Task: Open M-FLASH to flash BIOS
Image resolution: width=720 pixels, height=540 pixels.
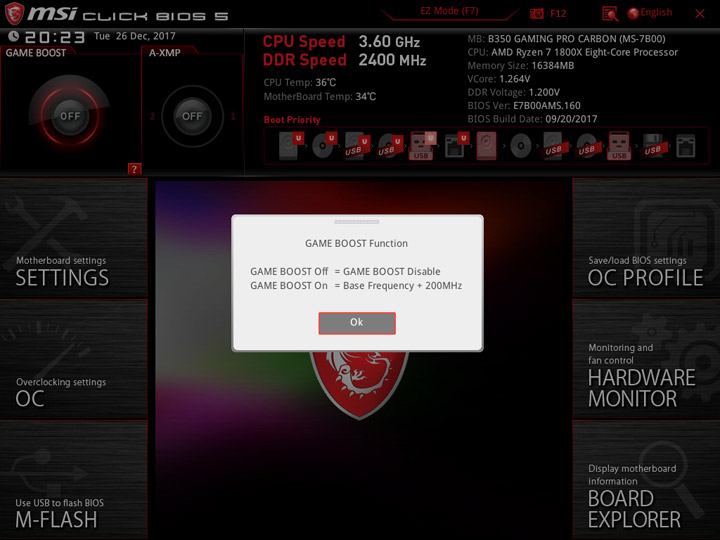Action: pos(73,479)
